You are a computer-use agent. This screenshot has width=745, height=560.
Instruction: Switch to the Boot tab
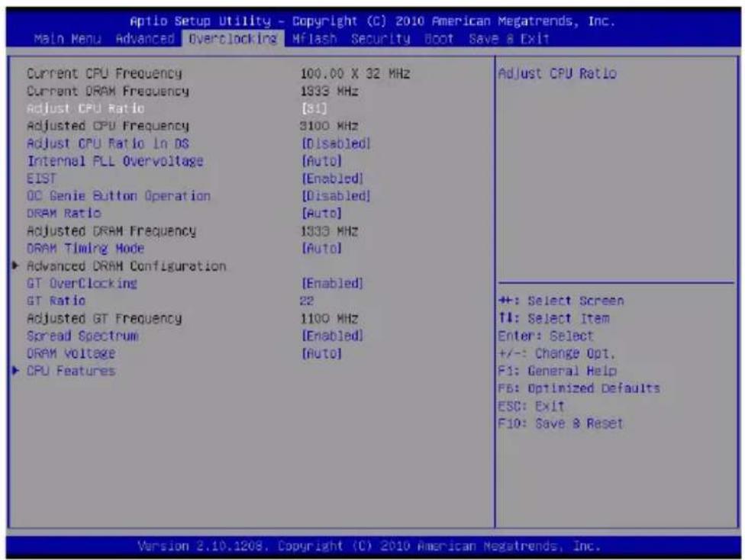439,39
